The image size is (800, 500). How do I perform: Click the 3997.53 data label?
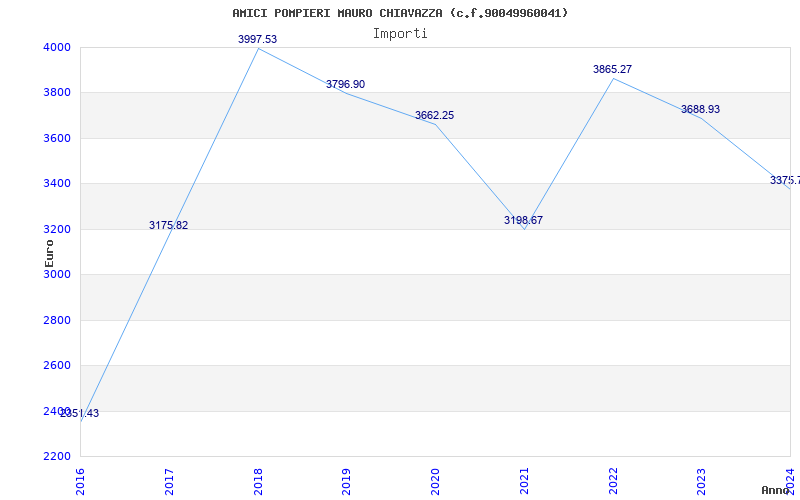pos(258,39)
